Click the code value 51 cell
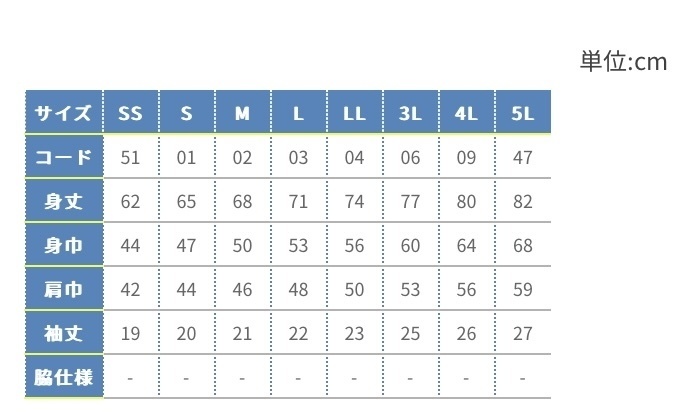 click(x=130, y=157)
